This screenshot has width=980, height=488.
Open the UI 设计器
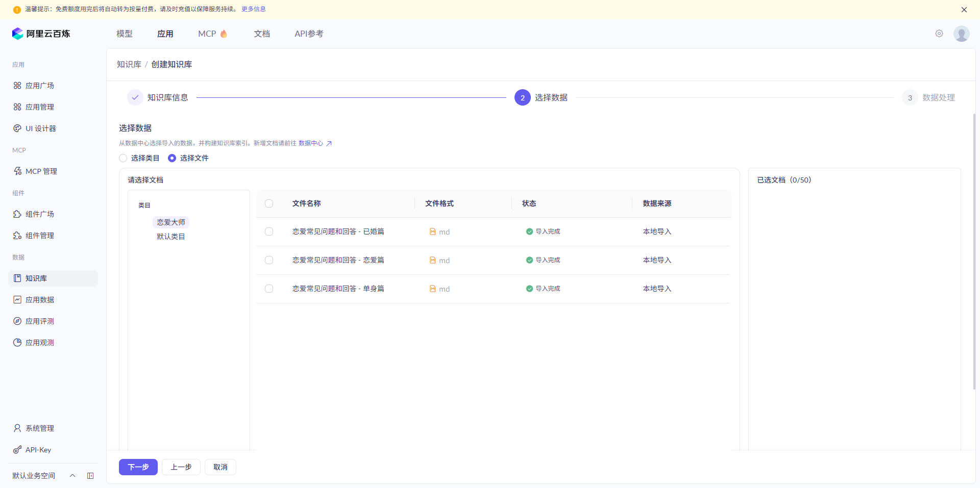pyautogui.click(x=40, y=128)
